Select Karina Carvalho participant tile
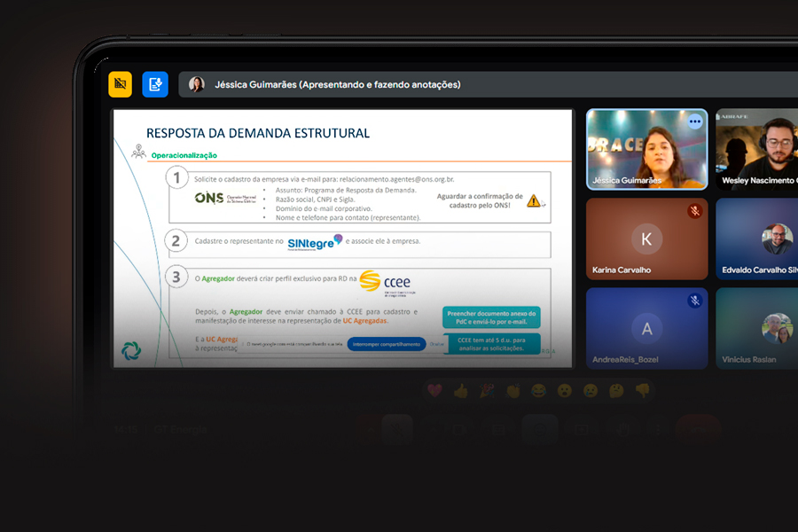The height and width of the screenshot is (532, 798). coord(647,239)
